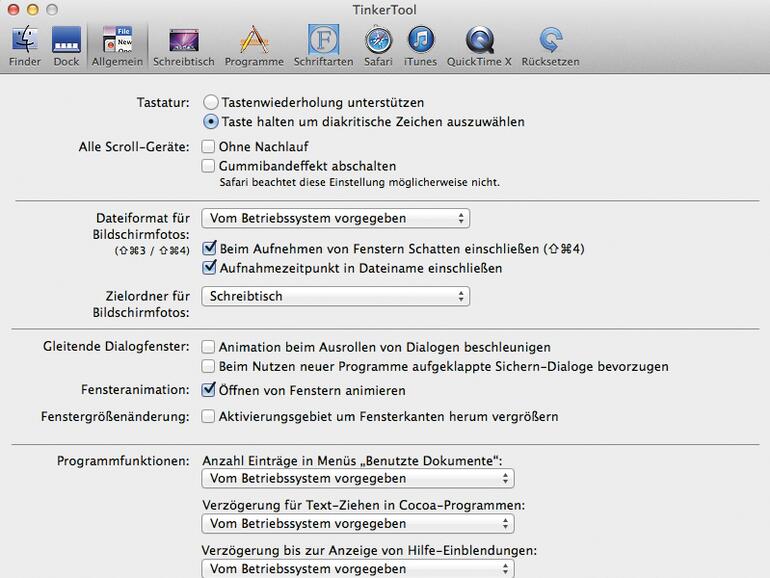Viewport: 770px width, 578px height.
Task: Open the iTunes music note icon
Action: coord(420,39)
